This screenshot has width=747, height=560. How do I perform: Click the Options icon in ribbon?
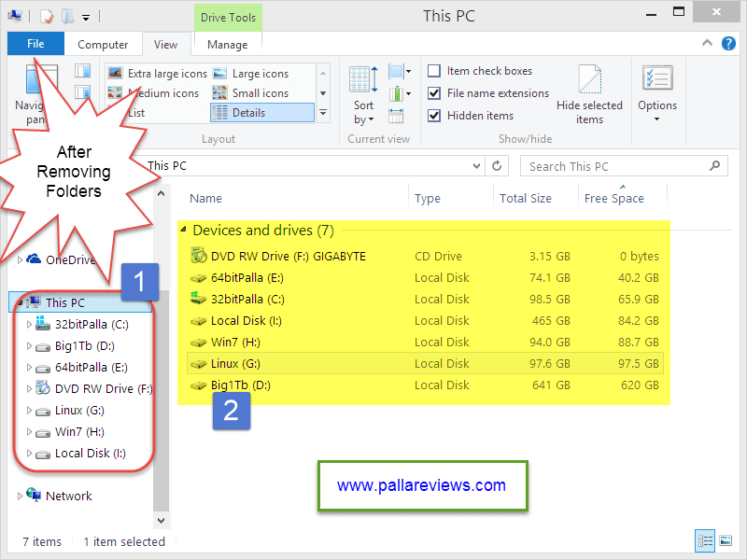tap(657, 81)
